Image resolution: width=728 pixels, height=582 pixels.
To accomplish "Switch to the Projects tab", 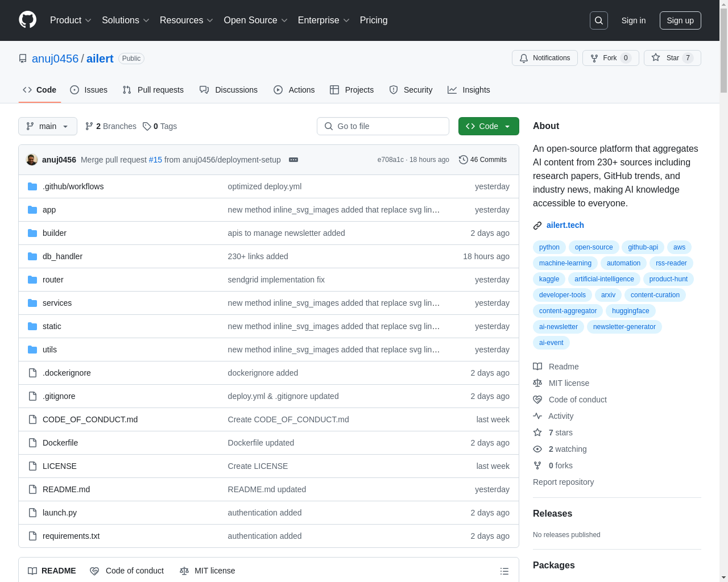I will [352, 90].
